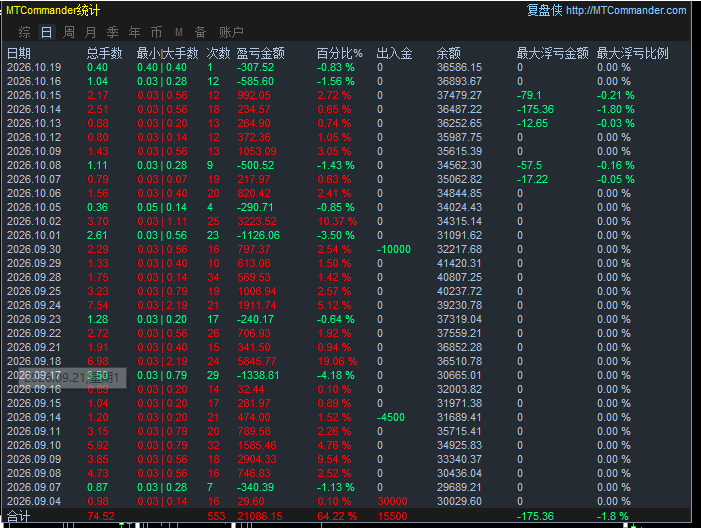Click floating loss ratio -1.80 %
This screenshot has width=701, height=528.
(x=616, y=109)
